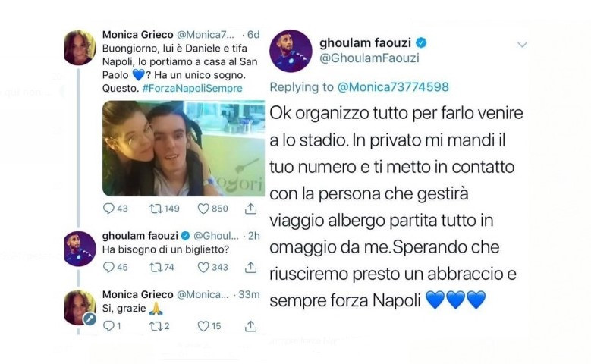This screenshot has height=364, width=591.
Task: Open ghoulam faouzi's large profile picture
Action: click(291, 52)
